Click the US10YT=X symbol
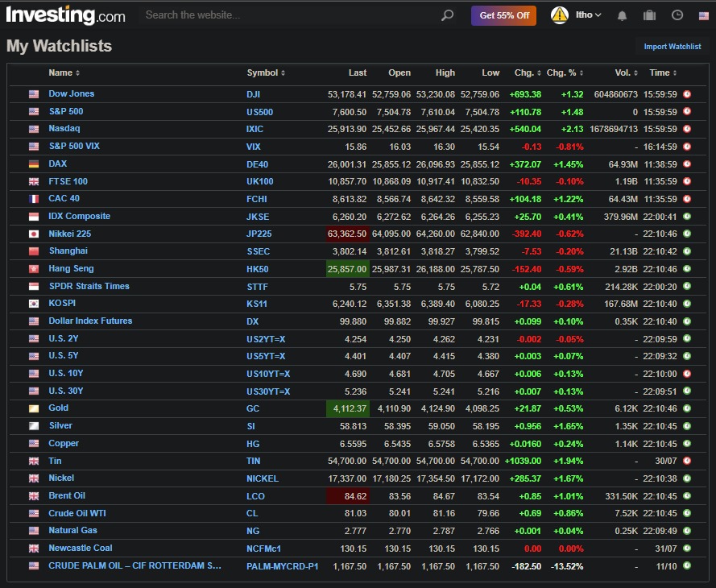The width and height of the screenshot is (716, 588). 268,374
